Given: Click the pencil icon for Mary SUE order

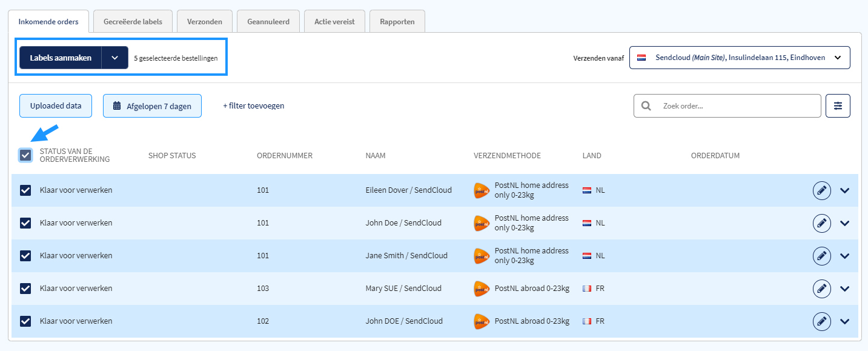Looking at the screenshot, I should pyautogui.click(x=821, y=289).
